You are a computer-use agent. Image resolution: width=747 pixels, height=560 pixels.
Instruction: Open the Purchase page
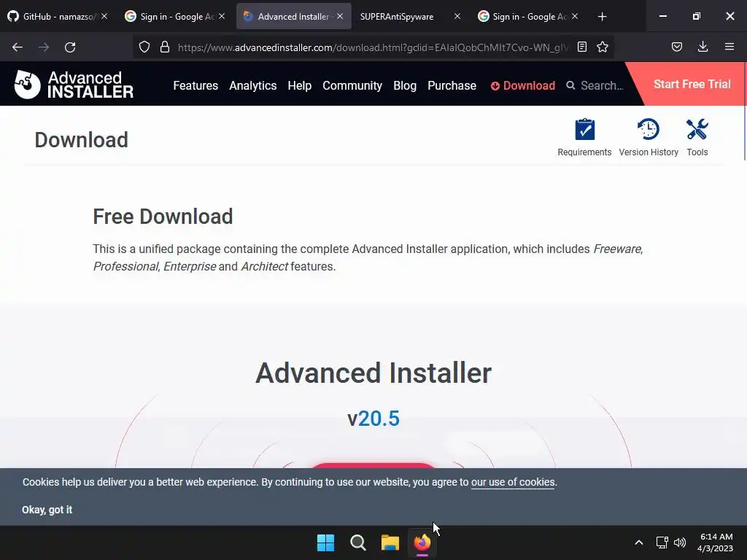(452, 86)
